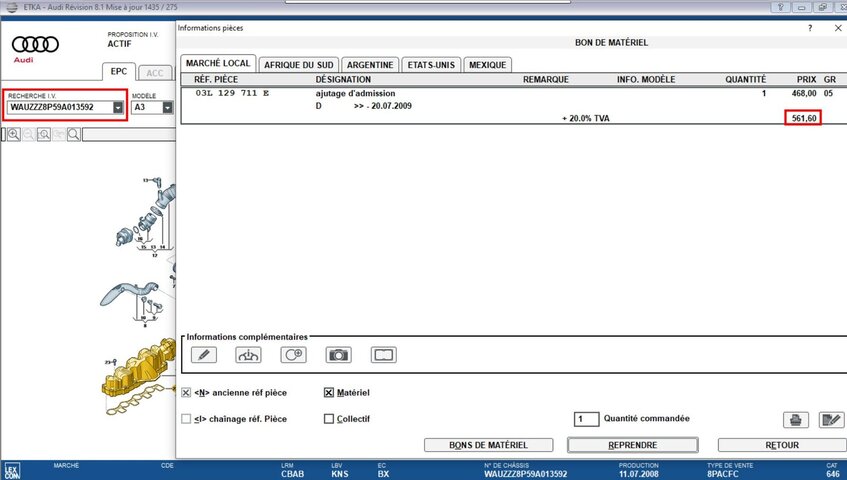
Task: Toggle the Matériel checkbox
Action: click(328, 393)
